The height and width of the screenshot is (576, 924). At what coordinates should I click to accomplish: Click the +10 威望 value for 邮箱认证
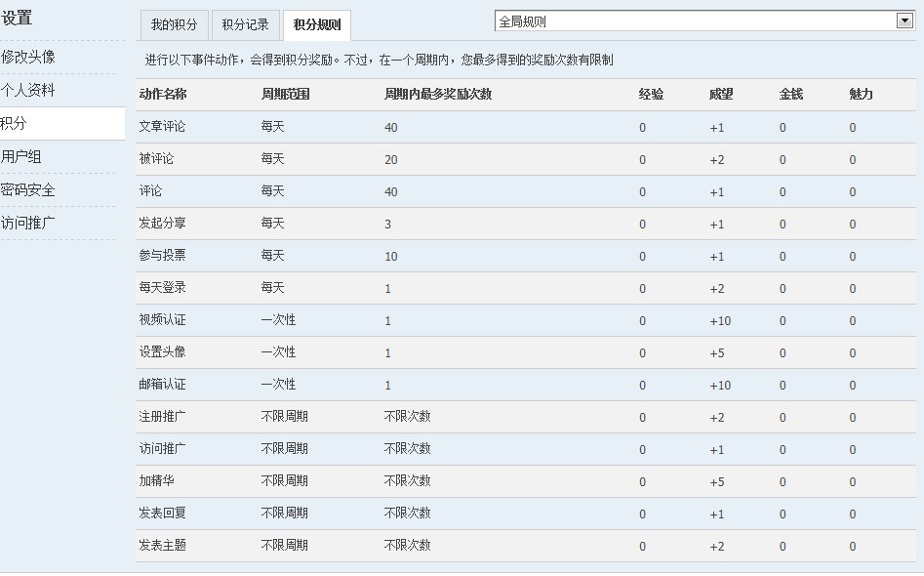pos(720,386)
